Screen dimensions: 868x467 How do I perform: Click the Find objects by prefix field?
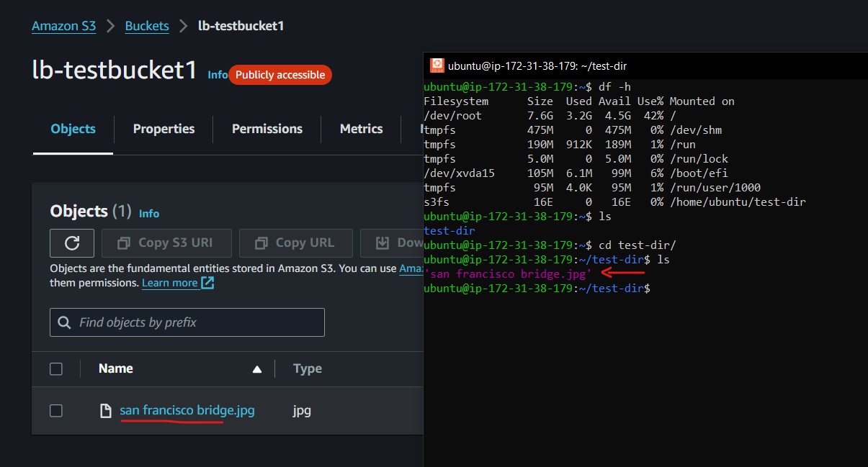click(x=187, y=322)
